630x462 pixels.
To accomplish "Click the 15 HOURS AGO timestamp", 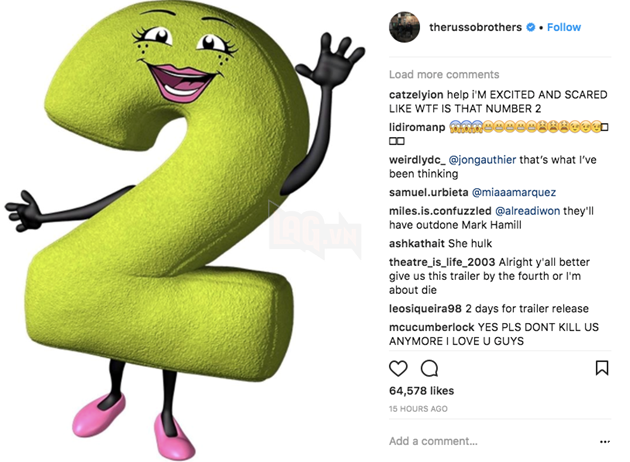I will 418,409.
